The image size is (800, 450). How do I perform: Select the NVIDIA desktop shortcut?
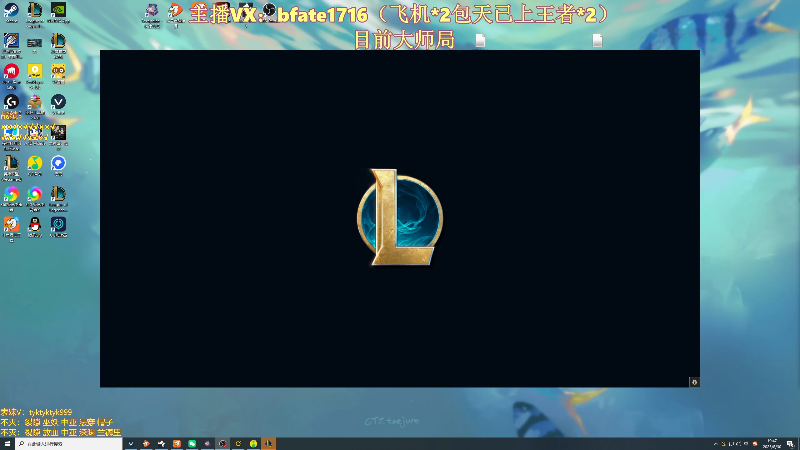58,10
